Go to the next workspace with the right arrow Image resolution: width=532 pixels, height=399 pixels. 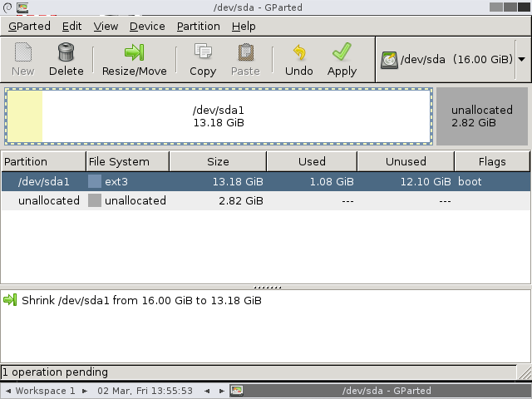pyautogui.click(x=85, y=391)
